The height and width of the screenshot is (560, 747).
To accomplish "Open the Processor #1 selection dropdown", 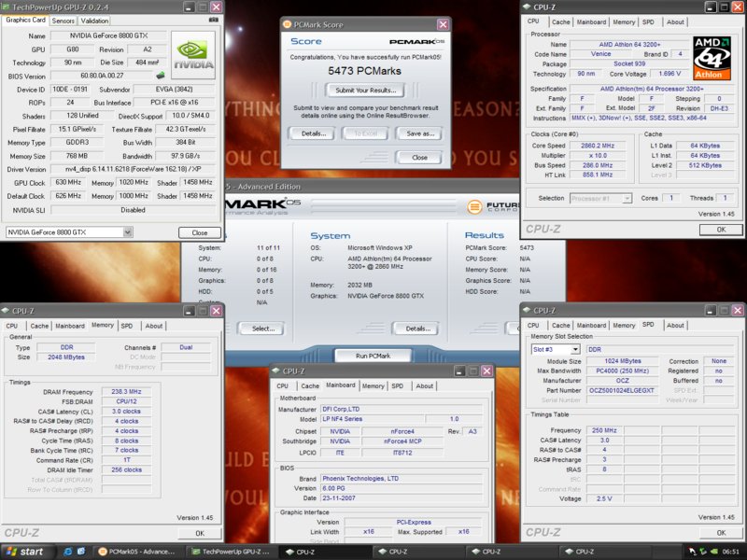I will tap(627, 198).
